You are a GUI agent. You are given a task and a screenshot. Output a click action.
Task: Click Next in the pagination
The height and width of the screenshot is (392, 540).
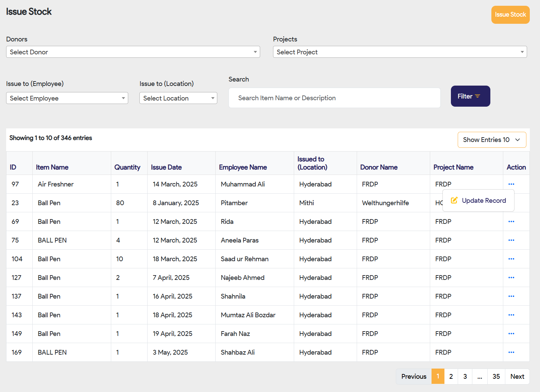pyautogui.click(x=517, y=376)
